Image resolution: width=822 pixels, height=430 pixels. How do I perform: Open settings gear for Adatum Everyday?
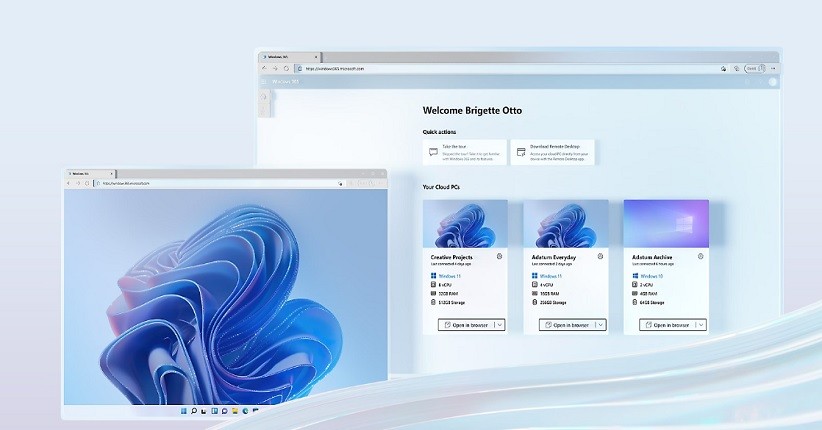[600, 256]
